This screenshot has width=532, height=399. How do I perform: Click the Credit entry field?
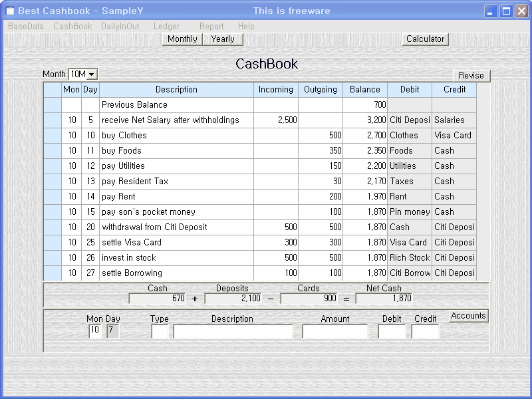pos(425,331)
